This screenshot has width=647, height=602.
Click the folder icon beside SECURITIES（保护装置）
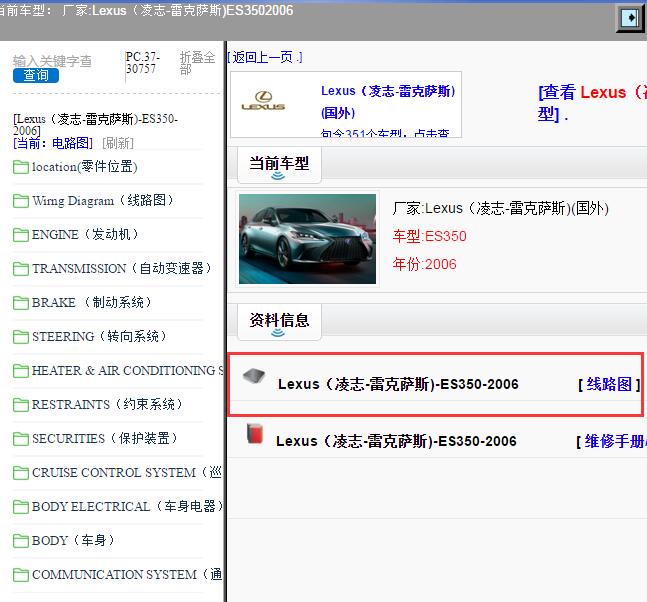[21, 439]
